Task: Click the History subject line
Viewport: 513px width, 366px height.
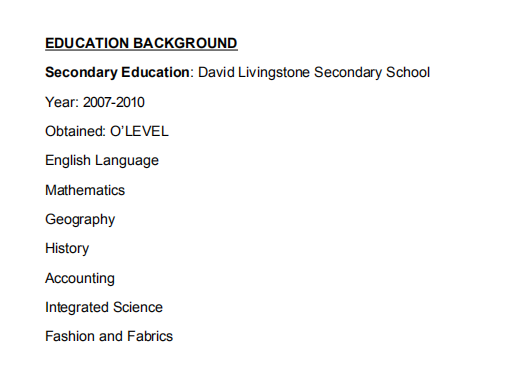Action: (x=67, y=249)
